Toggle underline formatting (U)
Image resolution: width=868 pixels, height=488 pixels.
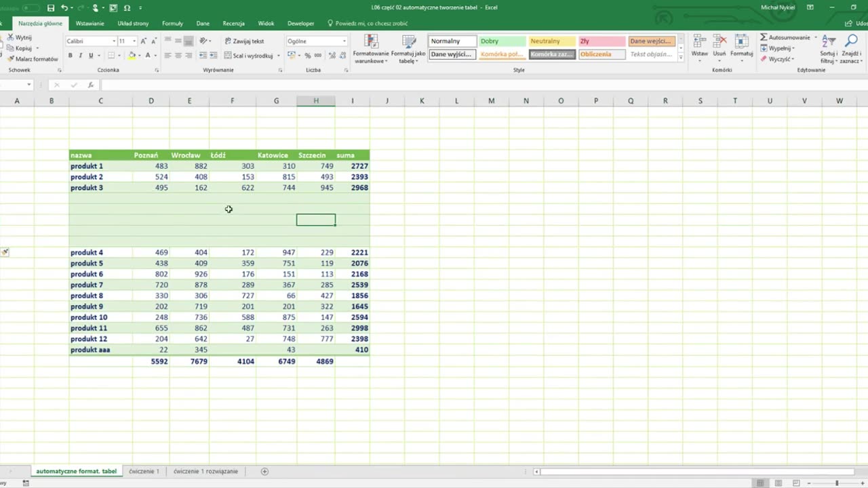[x=90, y=56]
